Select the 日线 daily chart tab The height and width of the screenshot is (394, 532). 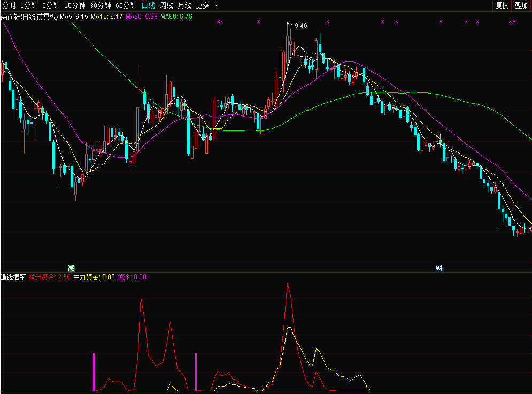tap(148, 5)
